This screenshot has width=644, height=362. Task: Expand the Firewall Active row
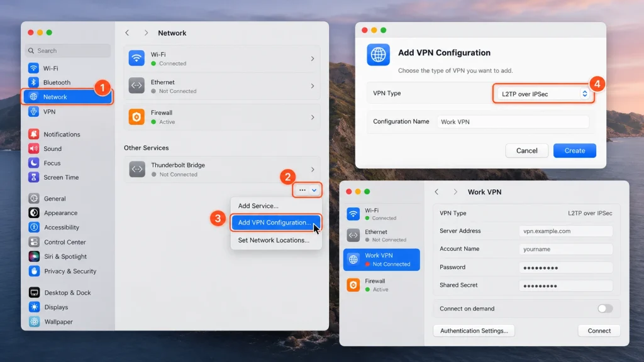coord(222,117)
